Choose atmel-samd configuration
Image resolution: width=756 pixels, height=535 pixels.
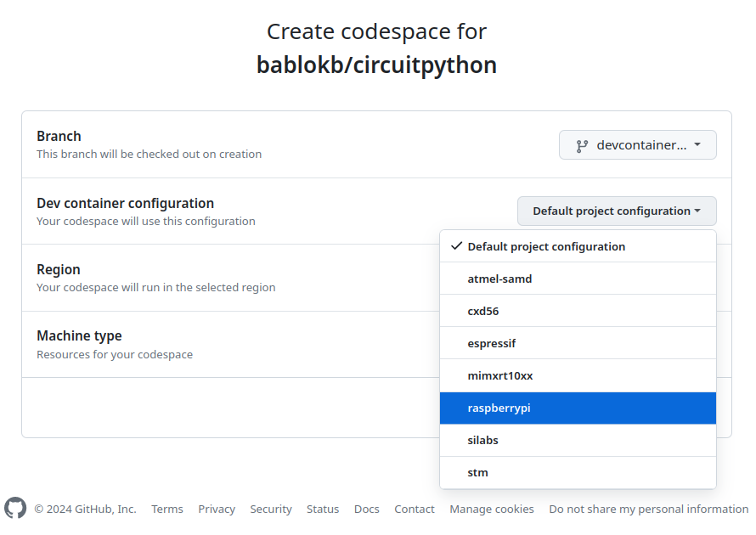click(x=499, y=279)
